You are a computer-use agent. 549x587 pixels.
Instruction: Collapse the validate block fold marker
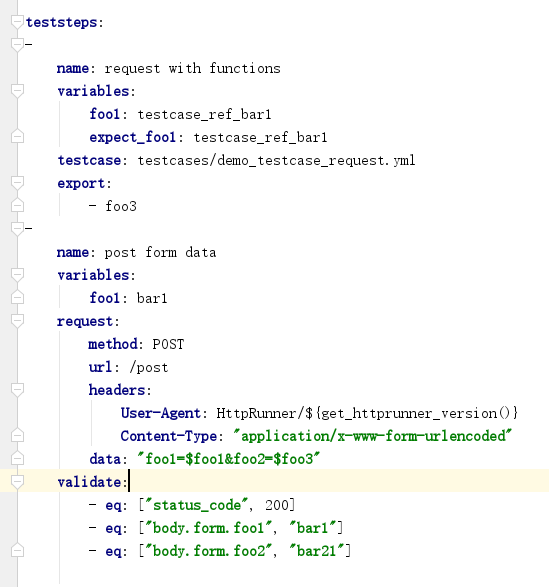pos(17,481)
